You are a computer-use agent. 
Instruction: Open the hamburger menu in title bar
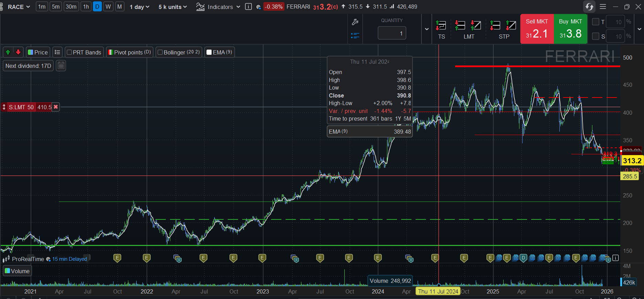pyautogui.click(x=603, y=7)
